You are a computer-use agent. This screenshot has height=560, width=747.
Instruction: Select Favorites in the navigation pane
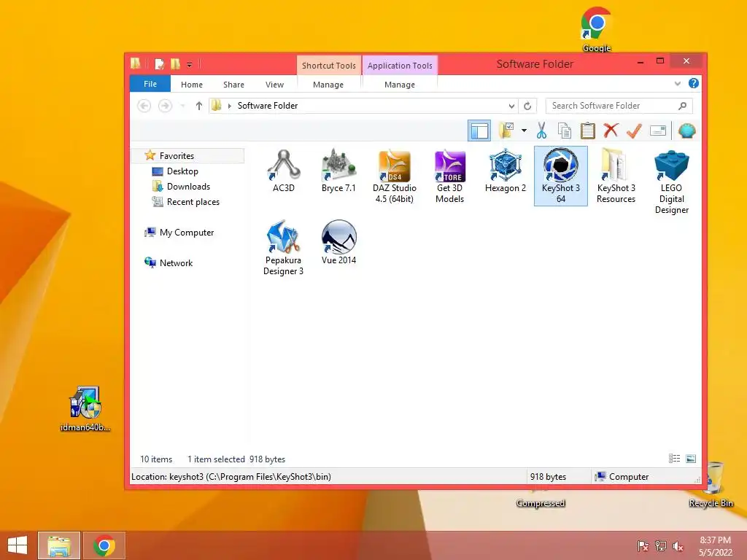click(189, 156)
